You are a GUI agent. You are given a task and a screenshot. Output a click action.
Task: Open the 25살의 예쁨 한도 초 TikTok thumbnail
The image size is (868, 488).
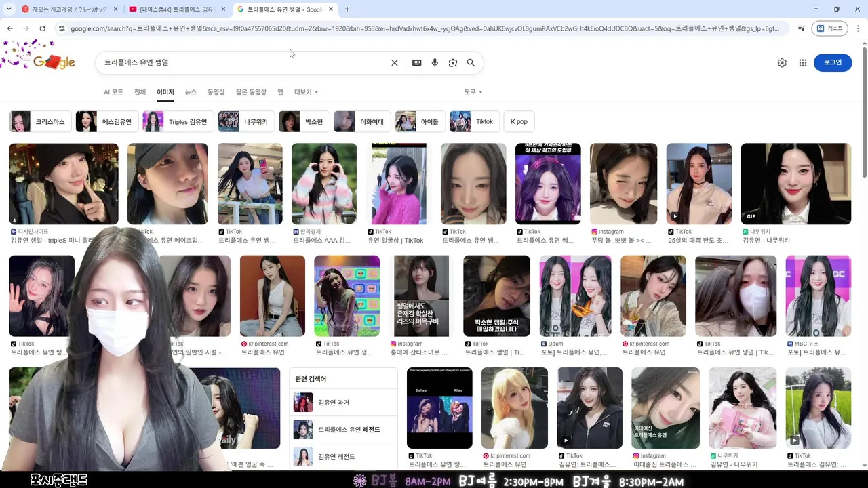coord(699,184)
